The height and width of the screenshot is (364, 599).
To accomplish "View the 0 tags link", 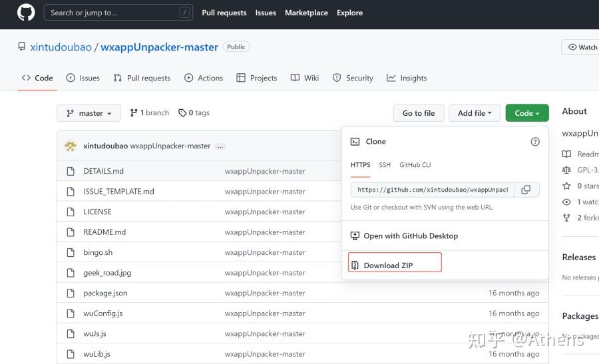I will (x=194, y=112).
